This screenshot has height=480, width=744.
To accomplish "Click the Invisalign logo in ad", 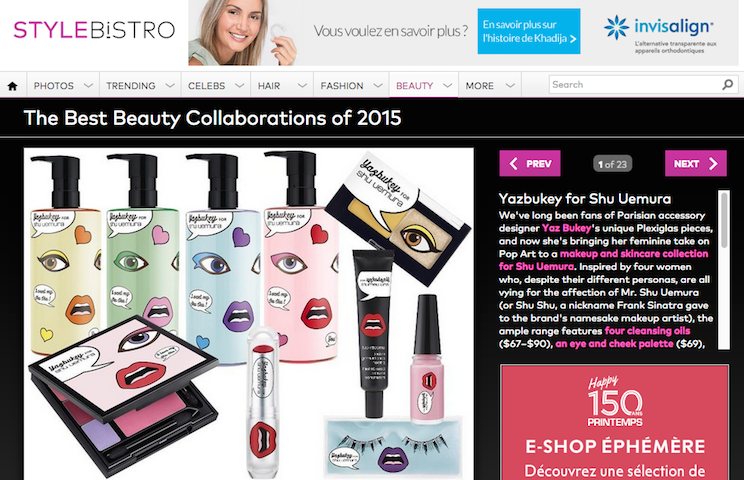I will point(660,33).
